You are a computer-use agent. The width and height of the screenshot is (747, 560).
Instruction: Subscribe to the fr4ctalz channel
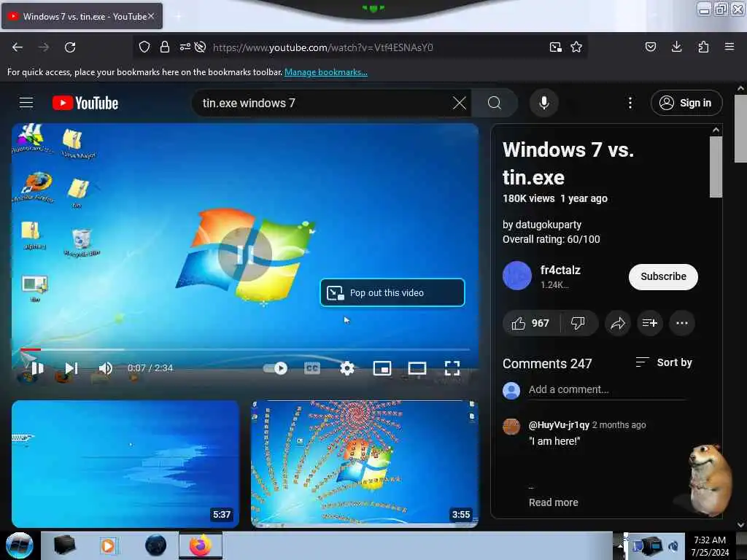point(663,276)
